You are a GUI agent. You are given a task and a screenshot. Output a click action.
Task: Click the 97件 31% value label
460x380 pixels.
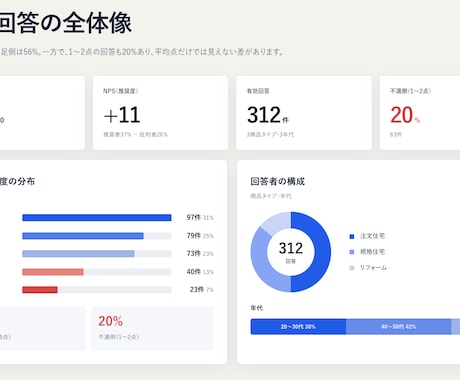coord(200,218)
